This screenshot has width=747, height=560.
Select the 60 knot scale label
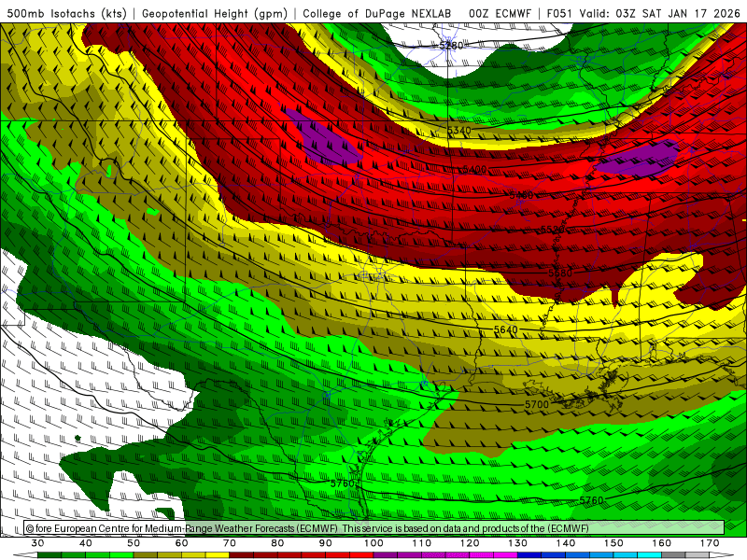coord(181,543)
